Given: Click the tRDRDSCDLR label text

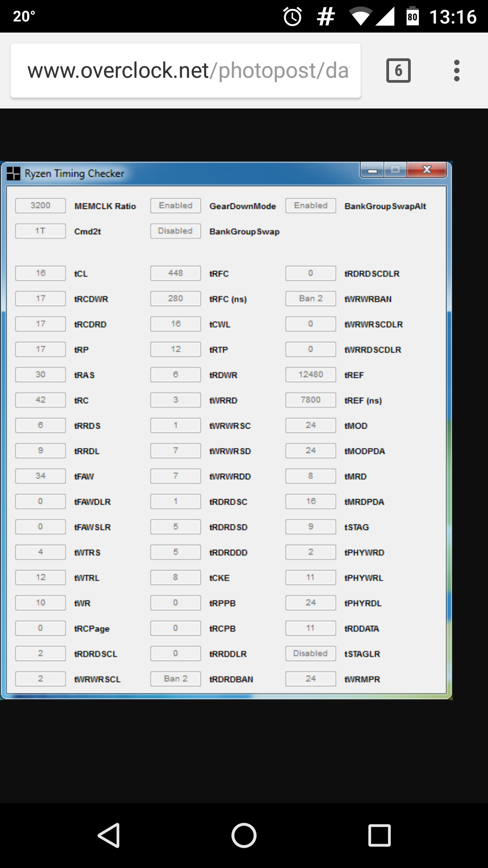Looking at the screenshot, I should tap(372, 274).
